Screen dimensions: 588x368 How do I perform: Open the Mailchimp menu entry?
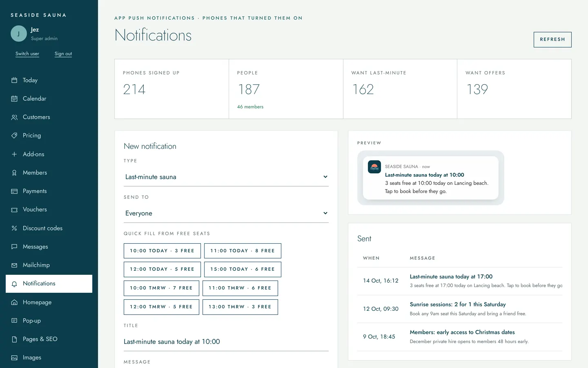(49, 265)
